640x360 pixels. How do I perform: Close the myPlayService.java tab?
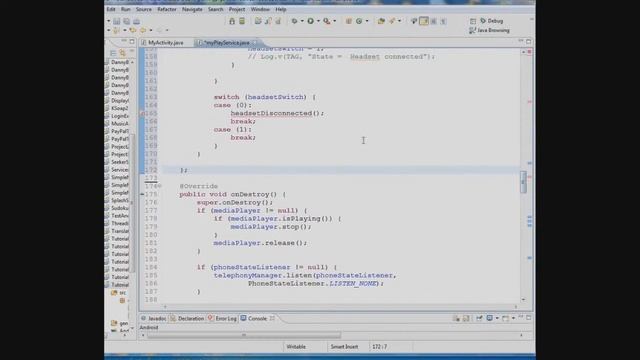pos(255,42)
